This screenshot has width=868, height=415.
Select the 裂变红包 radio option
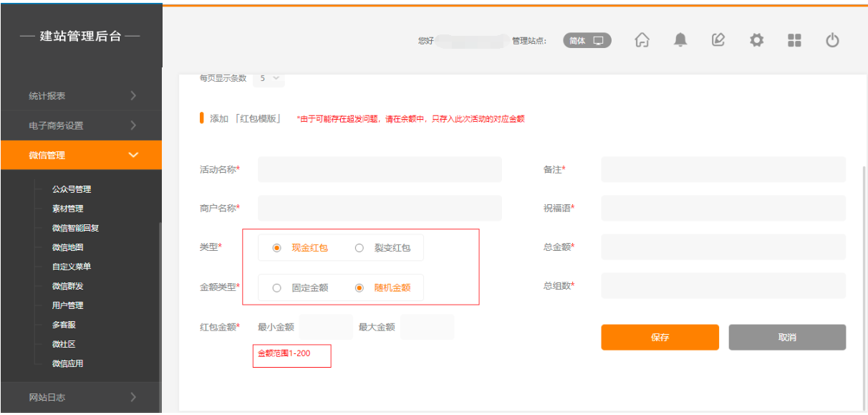click(360, 248)
